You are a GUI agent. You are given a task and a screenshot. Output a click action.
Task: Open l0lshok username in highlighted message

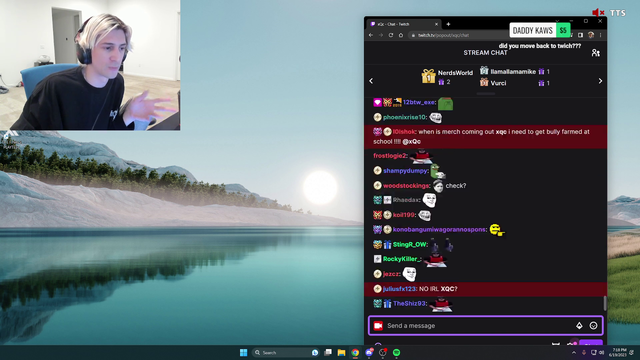[x=404, y=131]
